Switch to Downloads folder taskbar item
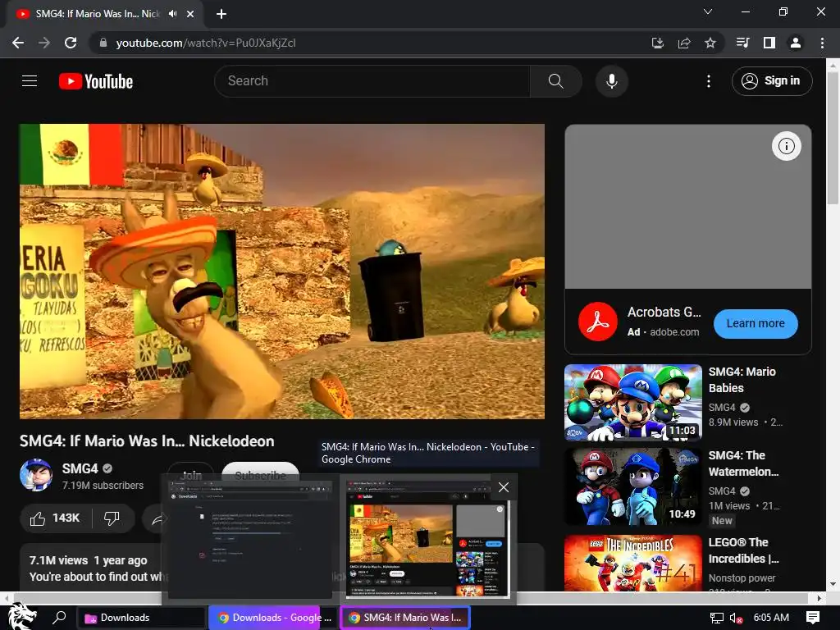The image size is (840, 630). 142,618
